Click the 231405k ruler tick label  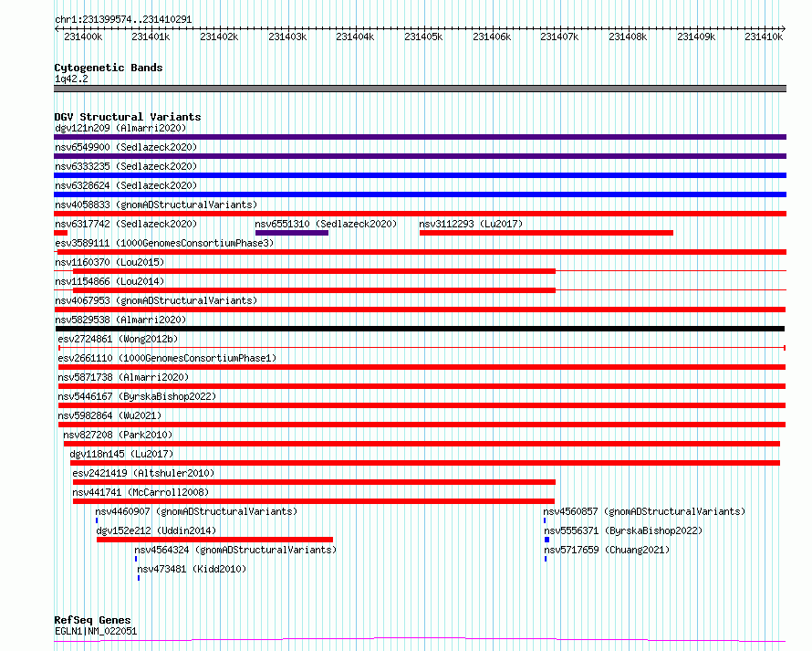(423, 37)
